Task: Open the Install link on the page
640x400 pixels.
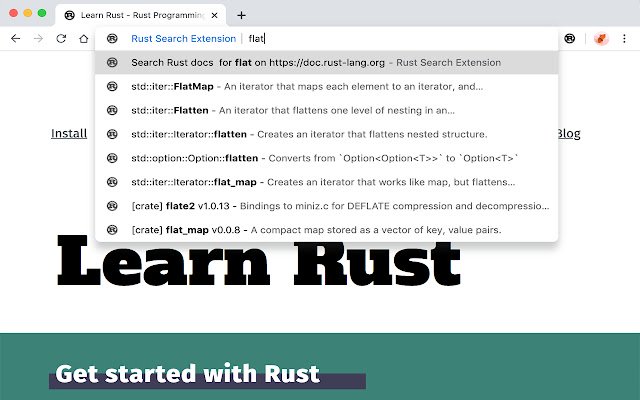Action: click(69, 133)
